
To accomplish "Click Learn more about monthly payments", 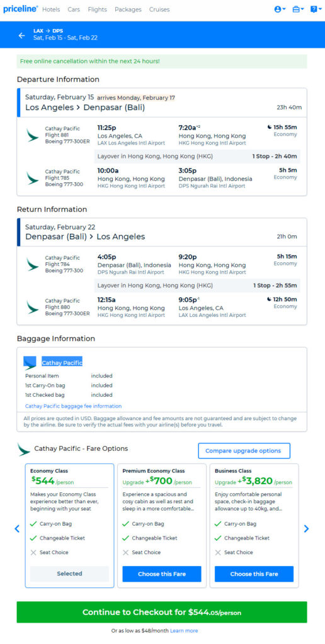I will [184, 630].
